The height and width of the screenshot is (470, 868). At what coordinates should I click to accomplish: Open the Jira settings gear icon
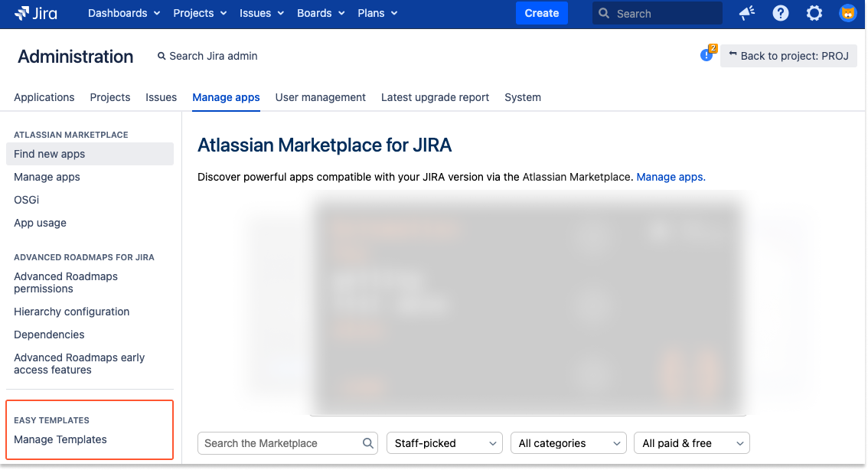pos(814,13)
